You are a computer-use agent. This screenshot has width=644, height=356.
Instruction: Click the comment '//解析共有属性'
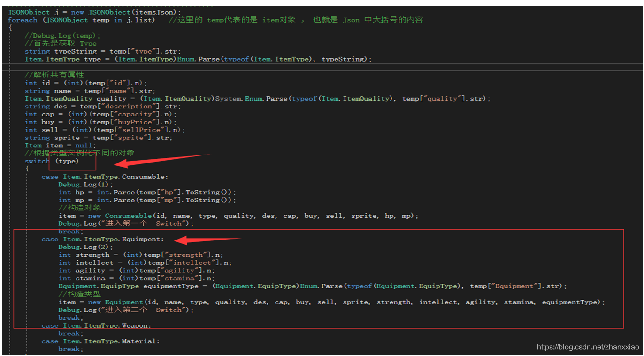(54, 75)
